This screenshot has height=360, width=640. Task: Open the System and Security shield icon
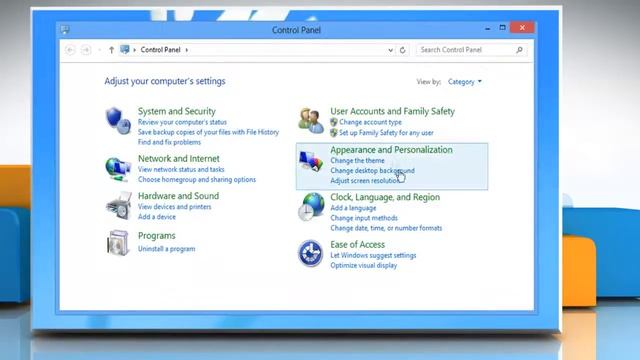pyautogui.click(x=118, y=121)
